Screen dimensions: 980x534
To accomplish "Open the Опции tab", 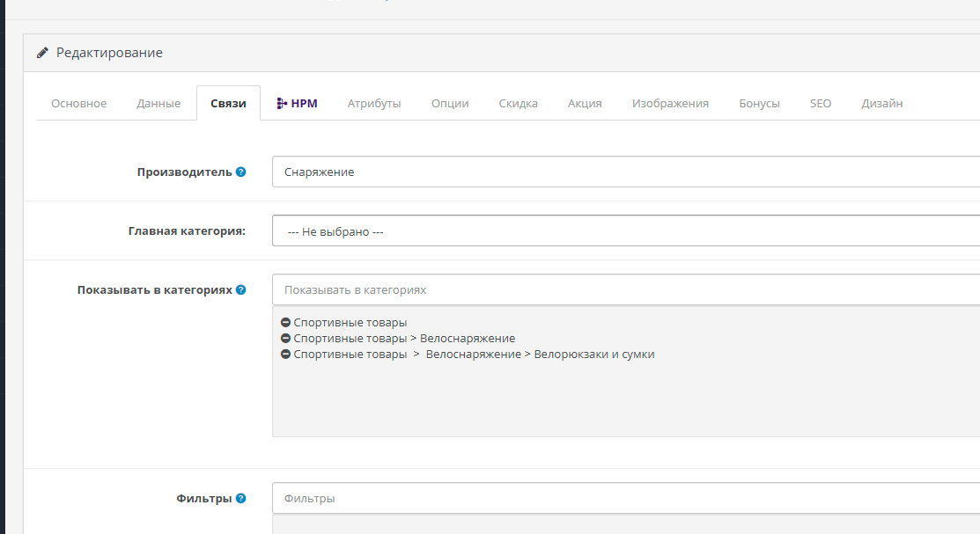I will pyautogui.click(x=449, y=103).
